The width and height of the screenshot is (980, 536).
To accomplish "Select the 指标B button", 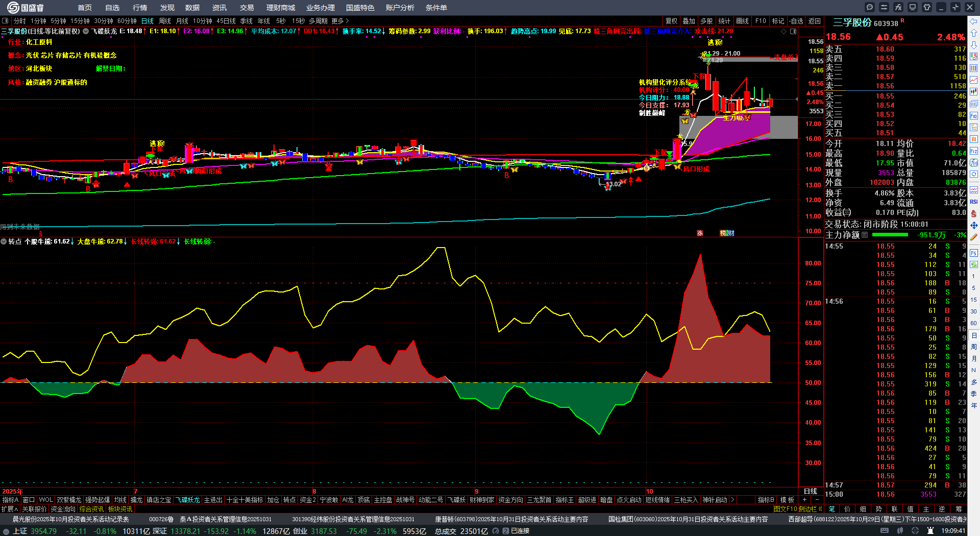I will 766,500.
